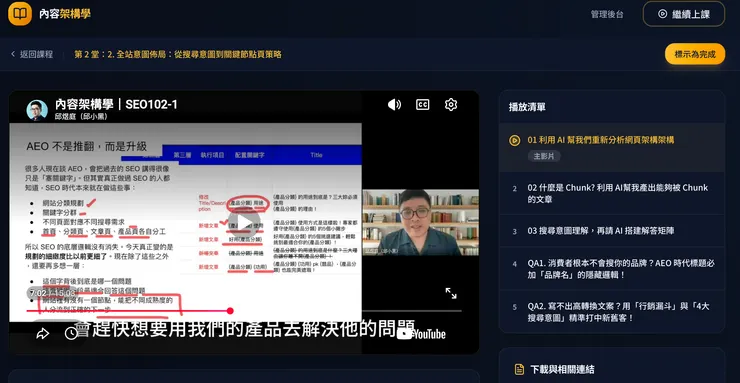Click the 下載與相關連結 document icon
This screenshot has height=383, width=740.
coord(519,369)
